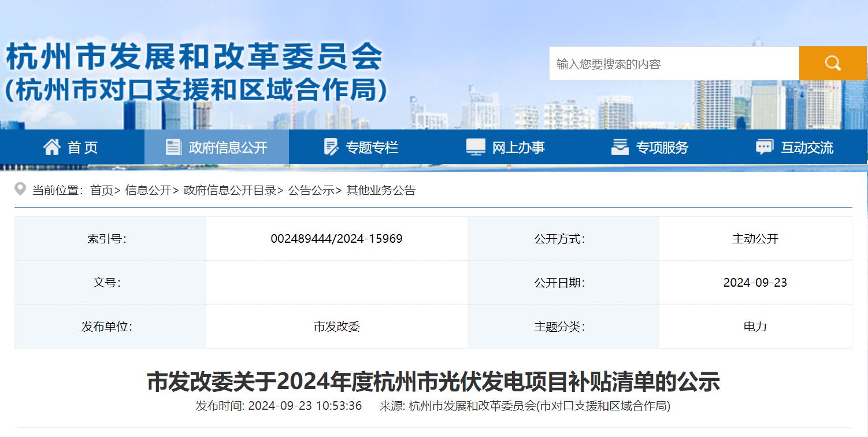Open the 专题专栏 menu label

(372, 147)
